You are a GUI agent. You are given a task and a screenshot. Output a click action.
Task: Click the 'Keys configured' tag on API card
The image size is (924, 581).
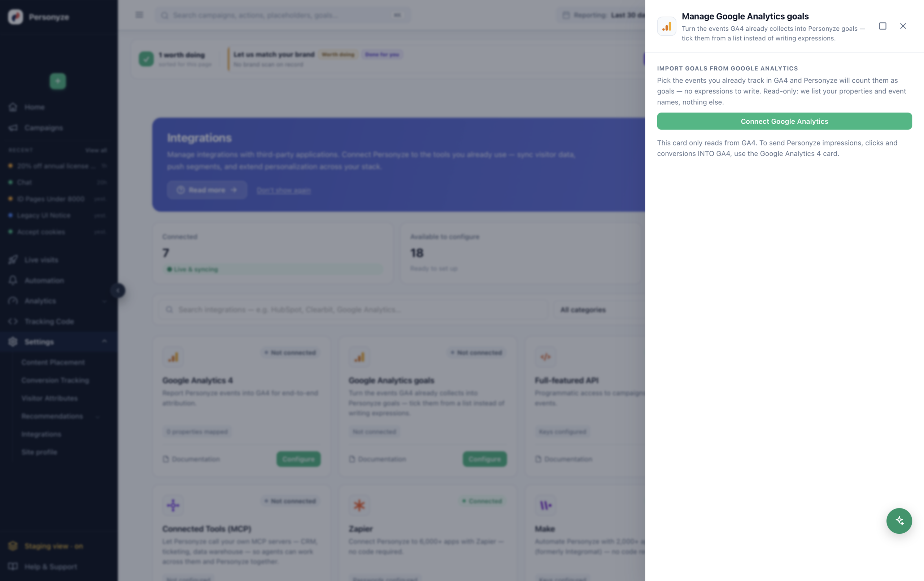tap(563, 432)
